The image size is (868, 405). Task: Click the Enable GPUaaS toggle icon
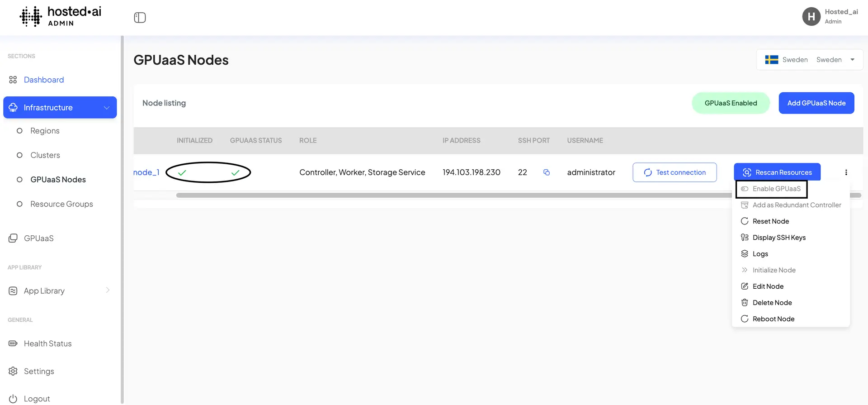point(745,189)
